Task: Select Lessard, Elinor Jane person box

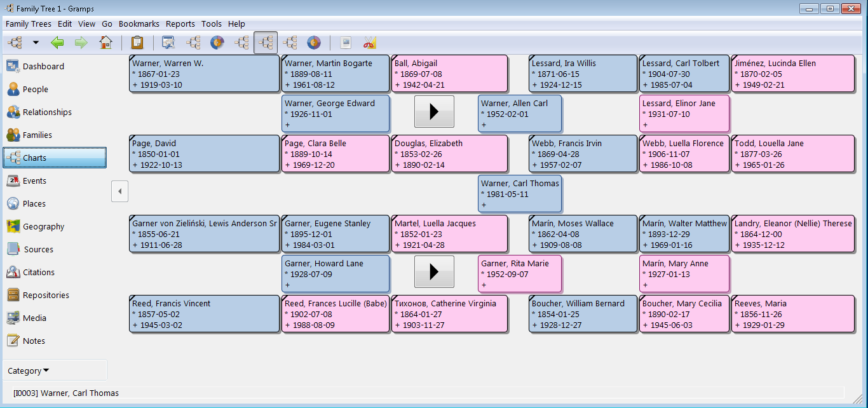Action: pos(684,114)
